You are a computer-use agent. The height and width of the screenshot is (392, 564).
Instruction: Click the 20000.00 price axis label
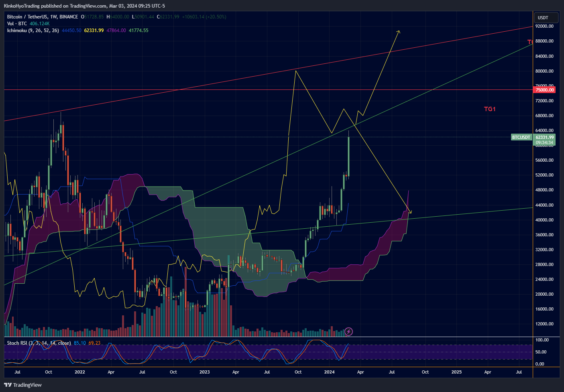click(x=545, y=294)
